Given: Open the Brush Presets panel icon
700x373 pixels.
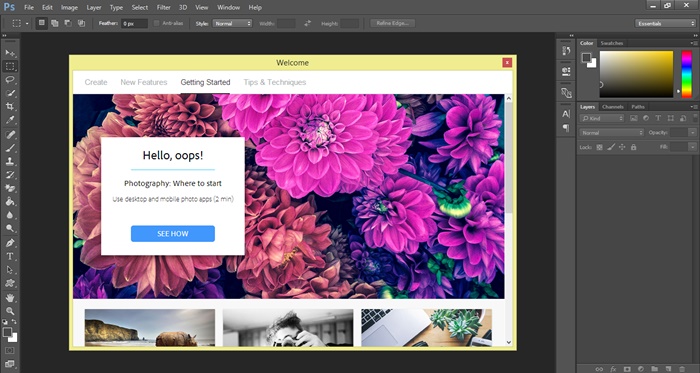Looking at the screenshot, I should [x=566, y=93].
